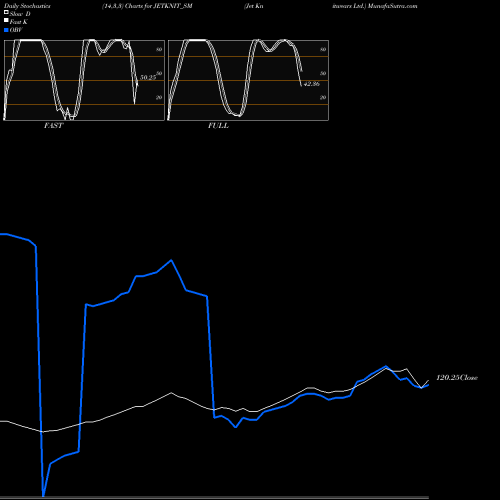Viewport: 500px width, 500px height.
Task: Click the '120.25Close' price label
Action: tap(457, 378)
